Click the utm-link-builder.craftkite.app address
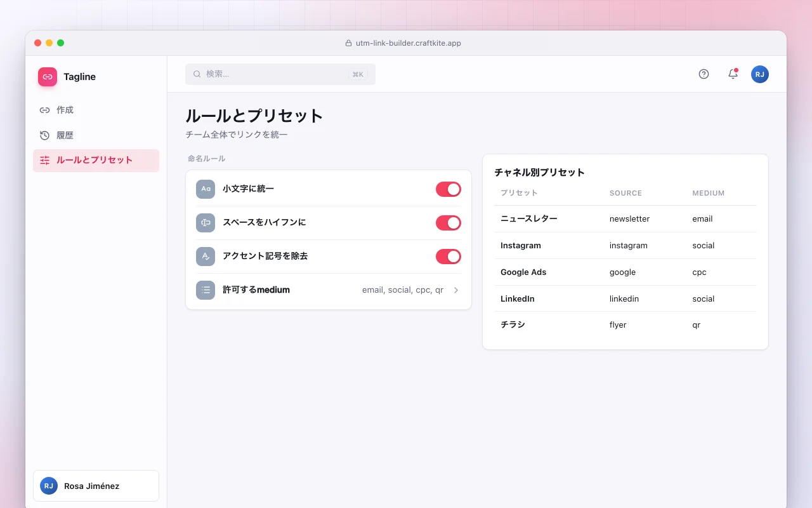This screenshot has width=812, height=508. [x=409, y=43]
